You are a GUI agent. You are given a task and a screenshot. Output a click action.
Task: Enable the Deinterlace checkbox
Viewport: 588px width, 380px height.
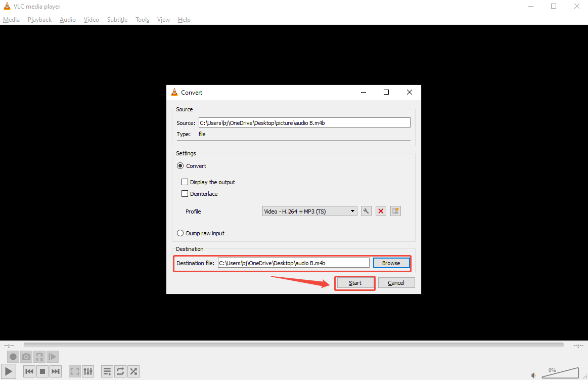coord(185,194)
